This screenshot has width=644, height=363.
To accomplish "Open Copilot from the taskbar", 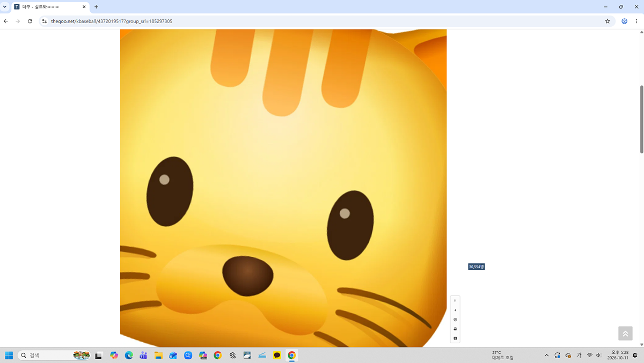I will click(x=114, y=355).
